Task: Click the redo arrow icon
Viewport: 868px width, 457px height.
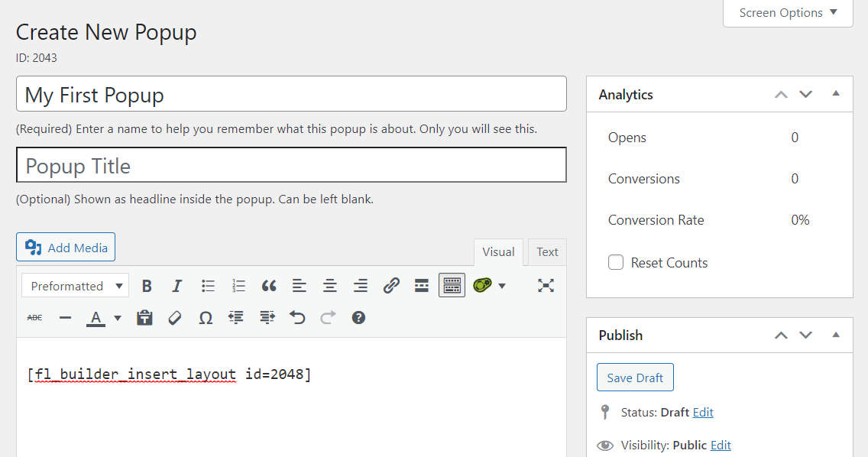Action: click(x=329, y=318)
